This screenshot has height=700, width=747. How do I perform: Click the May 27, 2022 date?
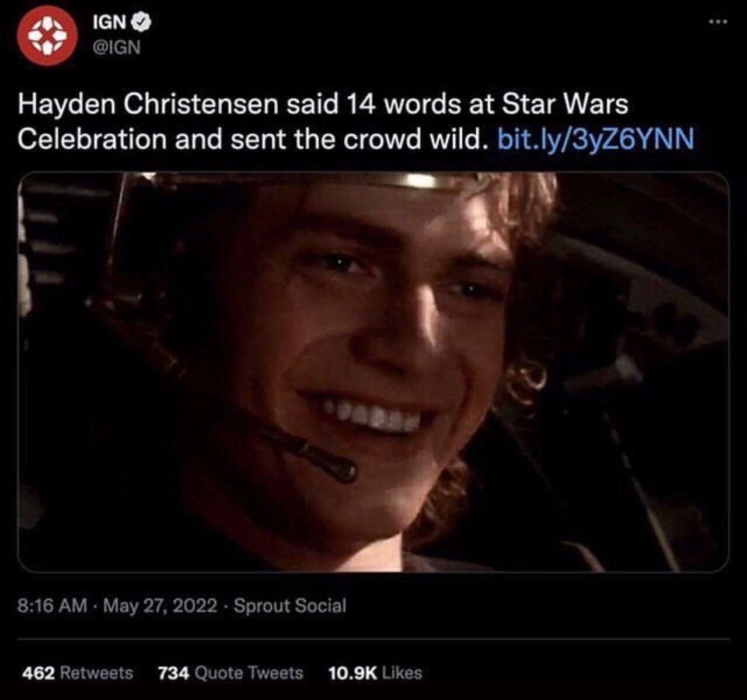[x=160, y=605]
